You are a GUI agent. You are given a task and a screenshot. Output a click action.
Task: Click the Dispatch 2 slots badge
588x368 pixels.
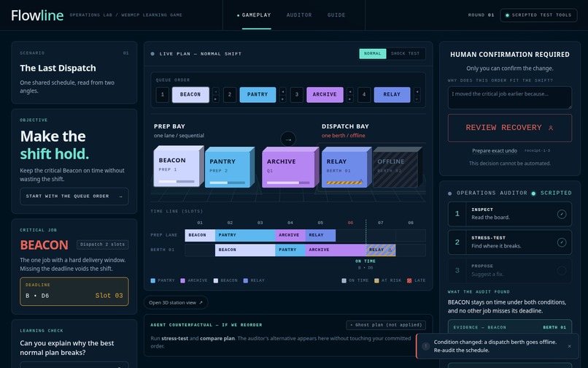click(102, 245)
